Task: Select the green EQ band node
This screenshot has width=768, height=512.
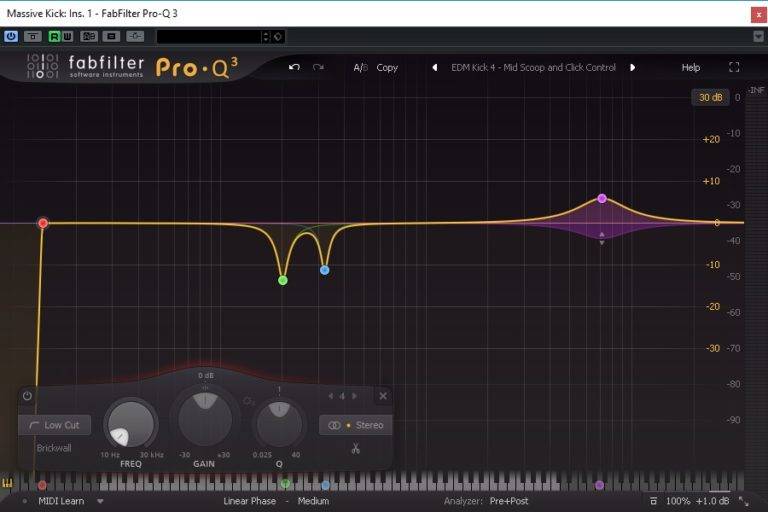Action: pyautogui.click(x=283, y=281)
